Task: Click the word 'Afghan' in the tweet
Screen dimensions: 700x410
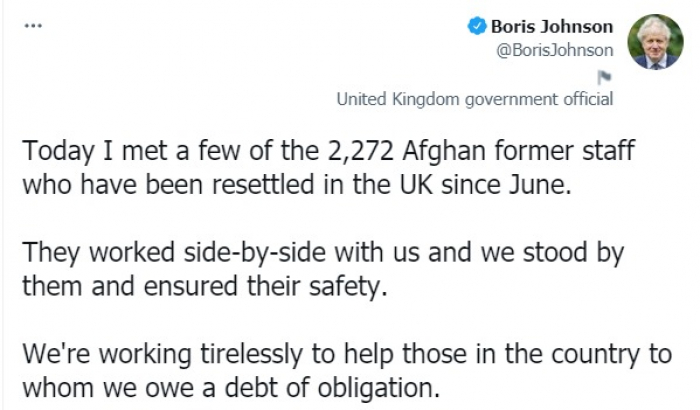Action: click(443, 155)
